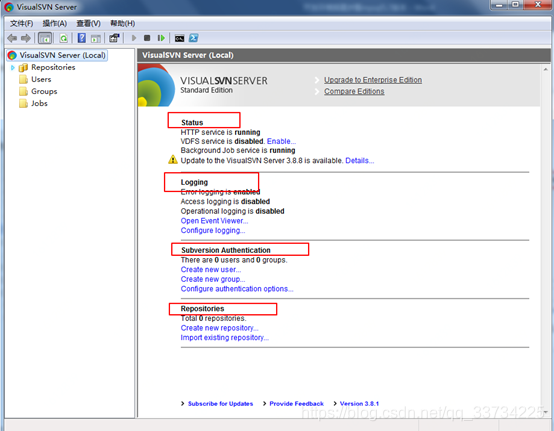Click the Users folder icon
Image resolution: width=554 pixels, height=431 pixels.
point(23,79)
